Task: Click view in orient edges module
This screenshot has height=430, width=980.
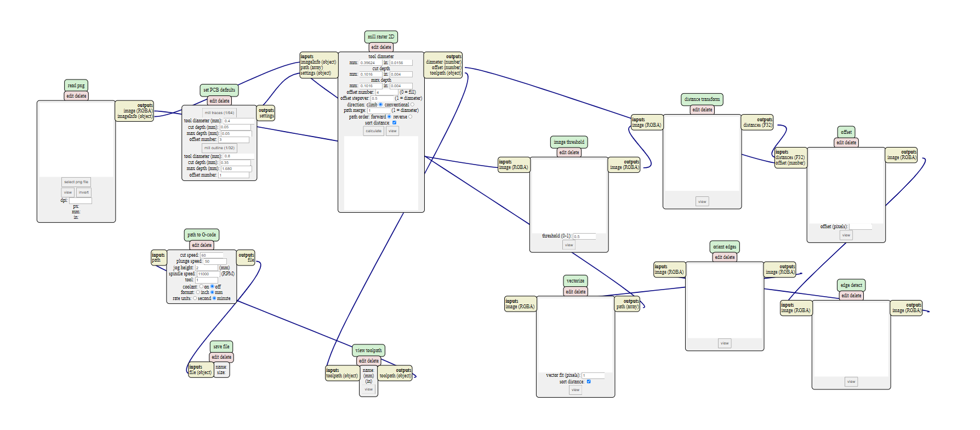Action: click(725, 343)
